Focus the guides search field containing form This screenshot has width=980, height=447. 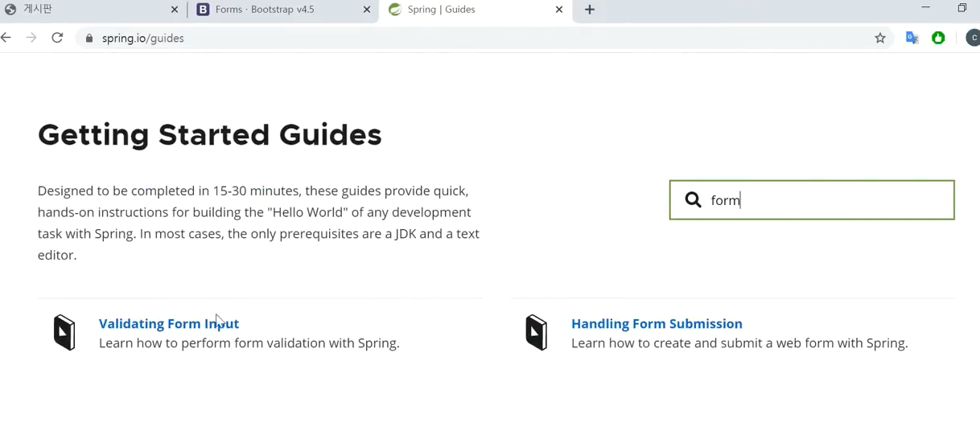coord(812,199)
